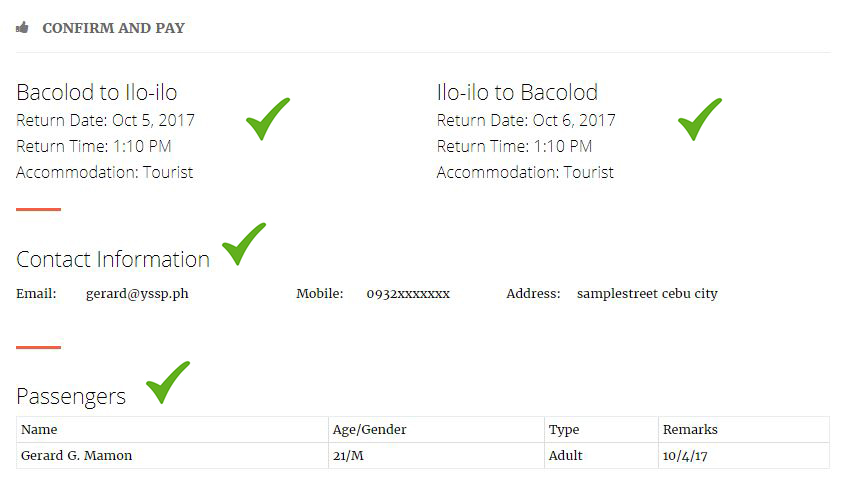The height and width of the screenshot is (489, 848).
Task: Click the green checkmark beside Passengers
Action: coord(168,382)
